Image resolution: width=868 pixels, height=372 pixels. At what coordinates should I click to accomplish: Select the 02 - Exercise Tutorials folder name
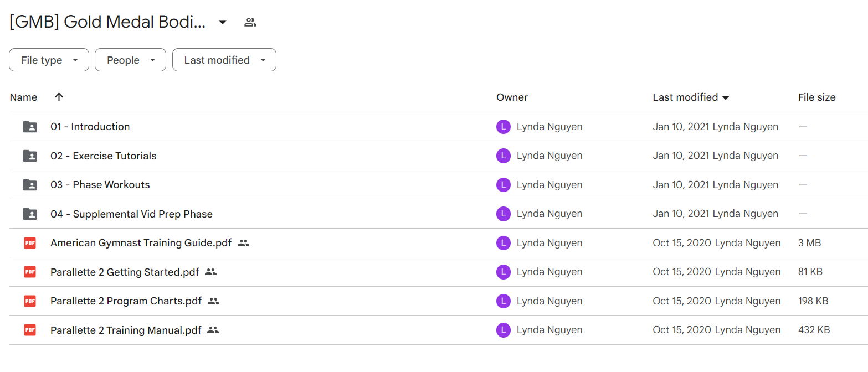104,156
